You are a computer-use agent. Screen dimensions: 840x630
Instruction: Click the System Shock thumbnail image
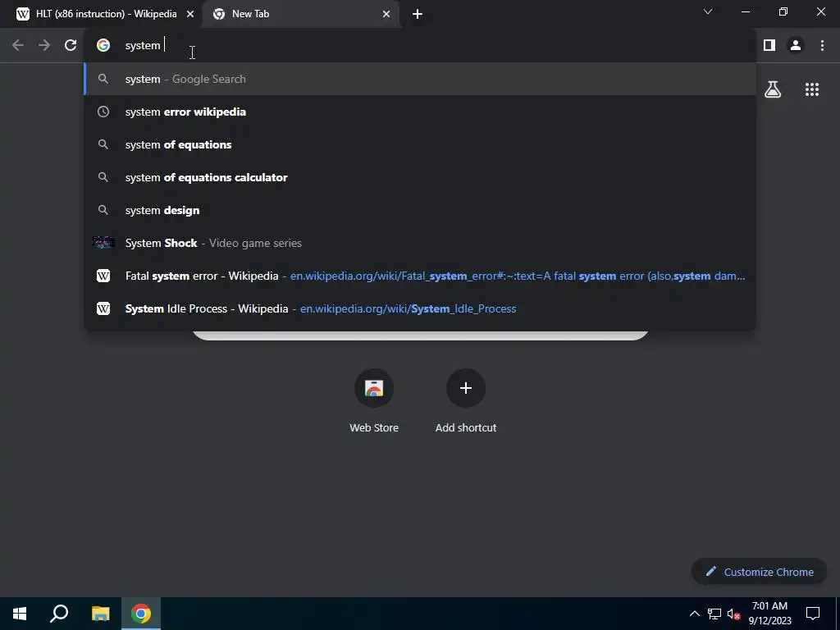pyautogui.click(x=103, y=243)
